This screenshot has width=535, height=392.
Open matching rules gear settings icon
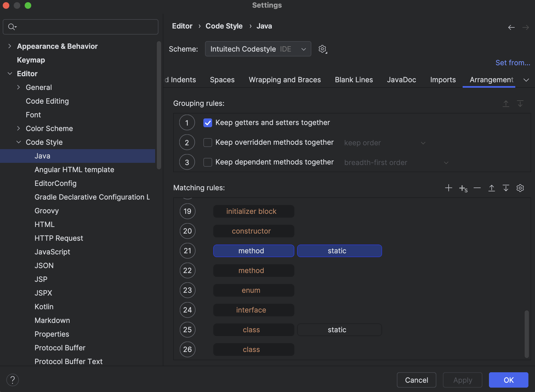[x=520, y=188]
